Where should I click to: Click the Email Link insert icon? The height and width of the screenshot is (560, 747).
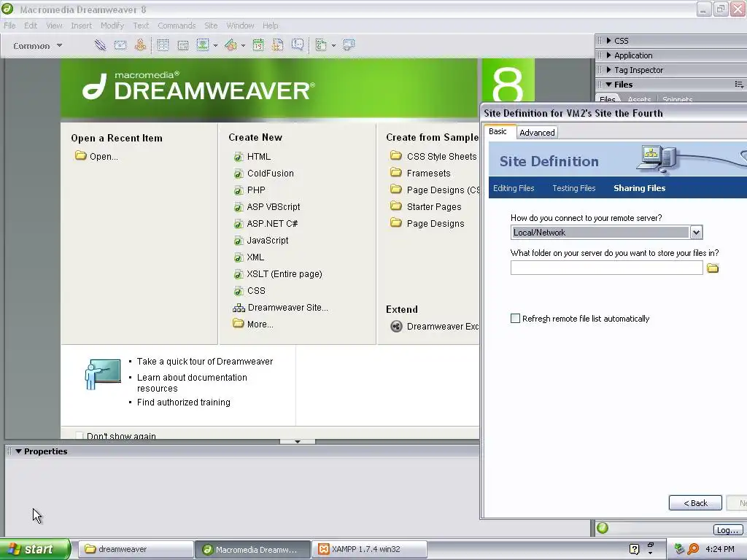point(120,45)
